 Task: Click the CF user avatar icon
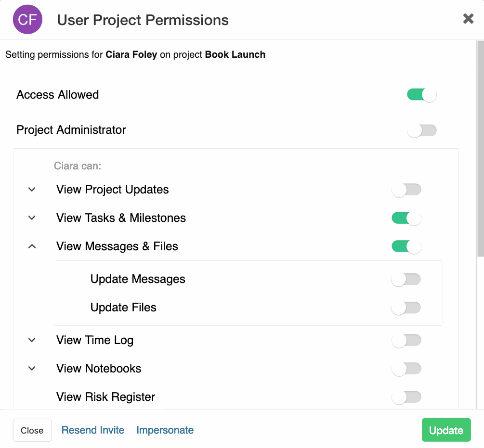click(27, 19)
